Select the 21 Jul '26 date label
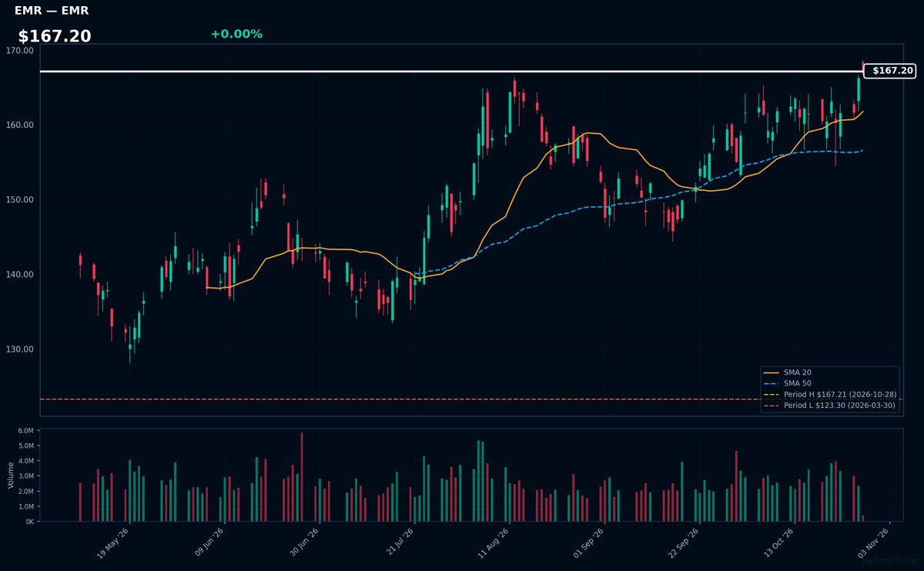 pos(400,543)
